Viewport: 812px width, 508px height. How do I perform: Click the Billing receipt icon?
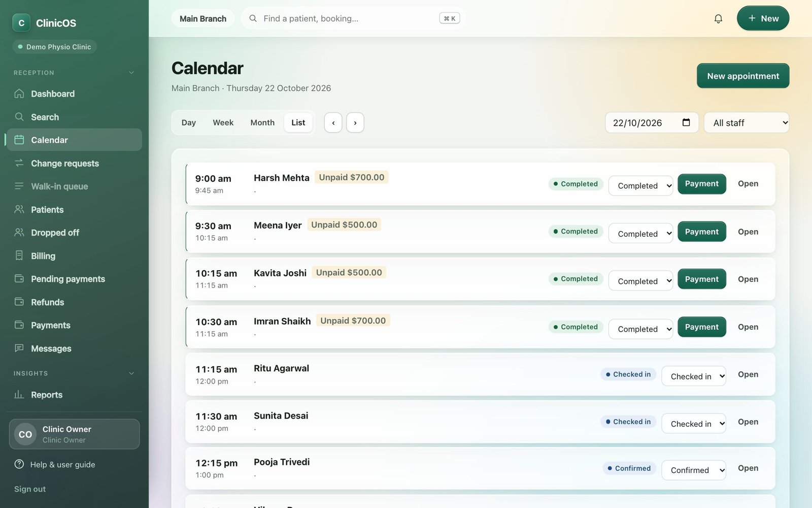pos(19,256)
